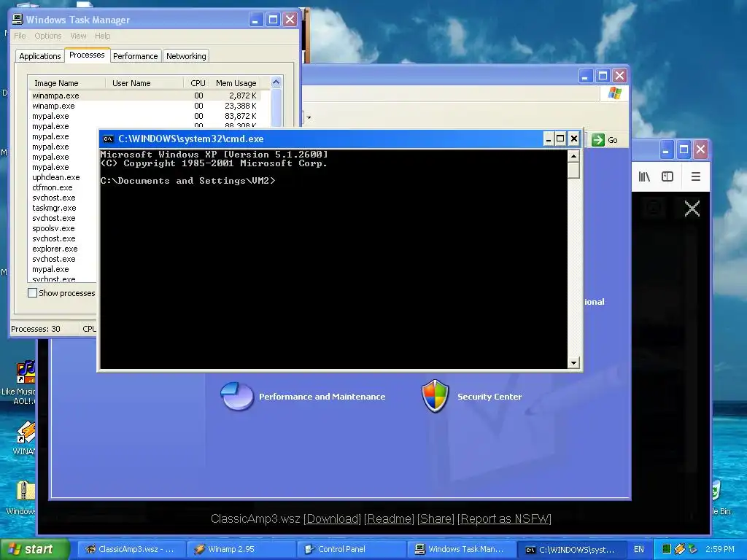The image size is (747, 560).
Task: Open the Control Panel address dropdown arrow
Action: click(309, 117)
